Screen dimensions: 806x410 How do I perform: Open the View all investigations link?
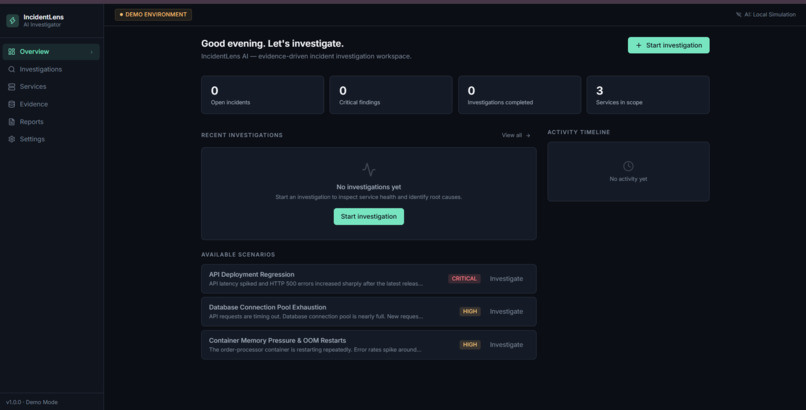tap(516, 135)
